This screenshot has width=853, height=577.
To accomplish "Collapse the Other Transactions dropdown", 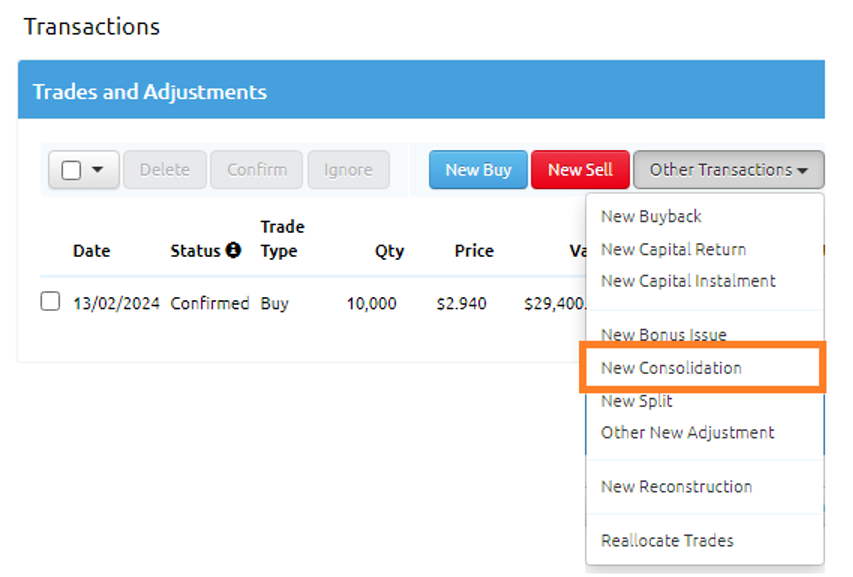I will 728,170.
